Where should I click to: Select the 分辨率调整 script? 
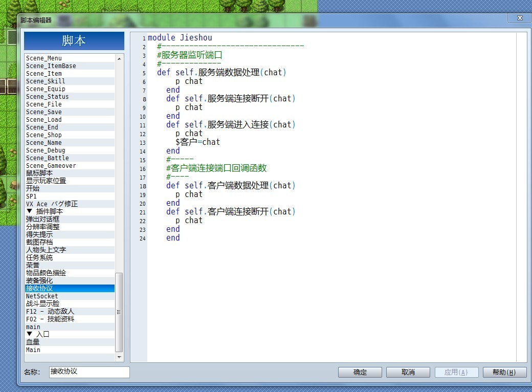[70, 227]
